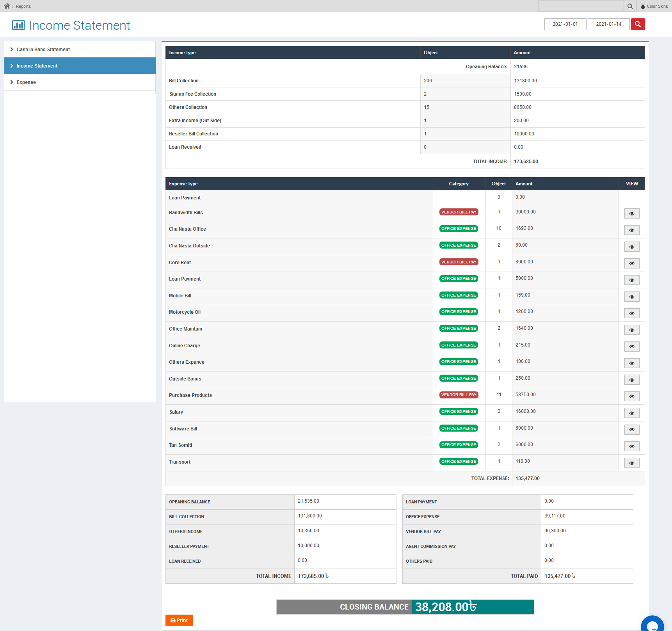672x631 pixels.
Task: Click the top bar search magnifier icon
Action: click(x=630, y=6)
